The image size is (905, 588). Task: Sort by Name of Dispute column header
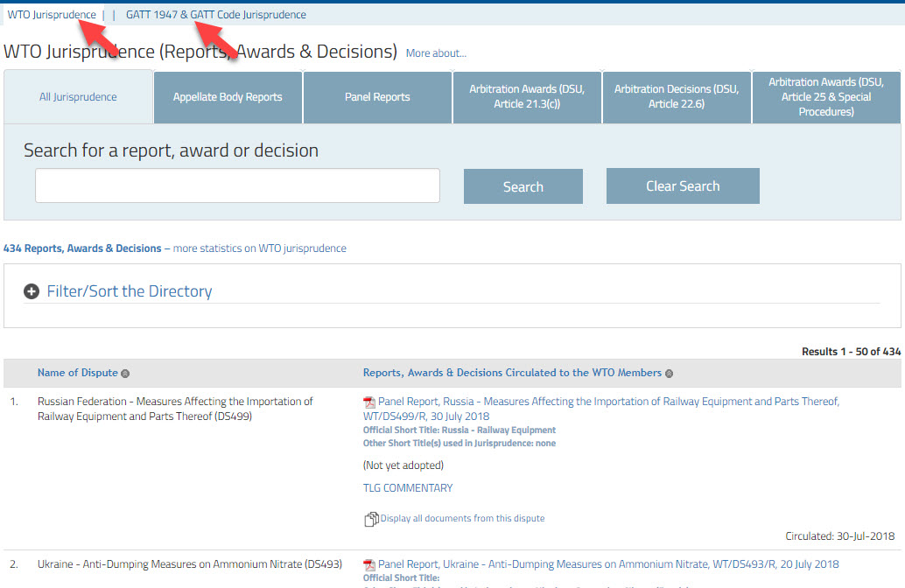(x=77, y=373)
